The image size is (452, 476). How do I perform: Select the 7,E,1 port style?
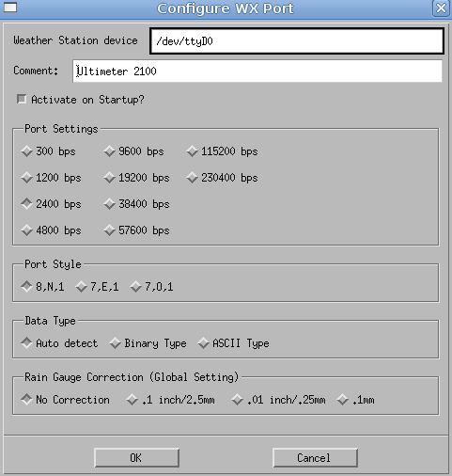click(x=81, y=287)
